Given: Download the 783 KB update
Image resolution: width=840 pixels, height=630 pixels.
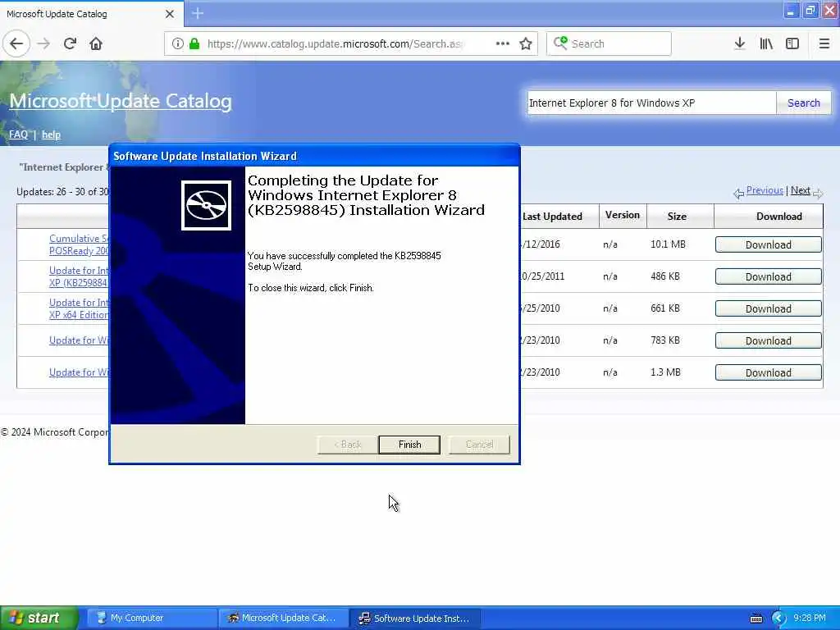Looking at the screenshot, I should (x=768, y=341).
